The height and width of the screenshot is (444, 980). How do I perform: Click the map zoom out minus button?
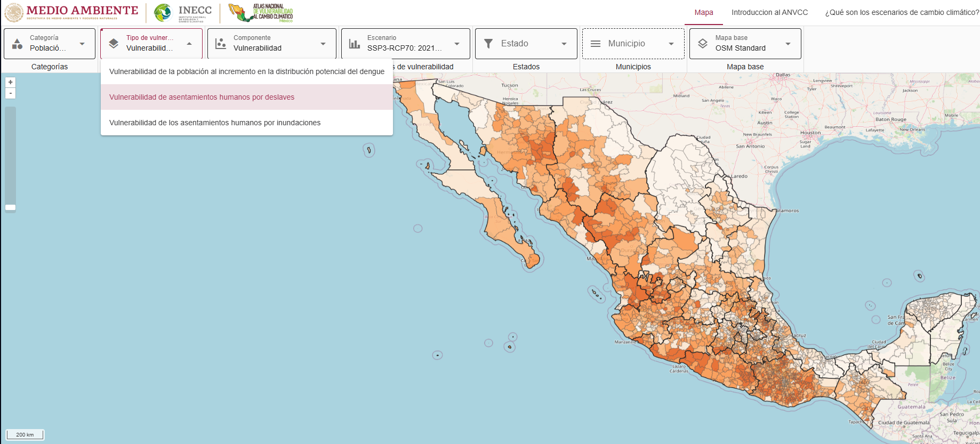[x=10, y=93]
